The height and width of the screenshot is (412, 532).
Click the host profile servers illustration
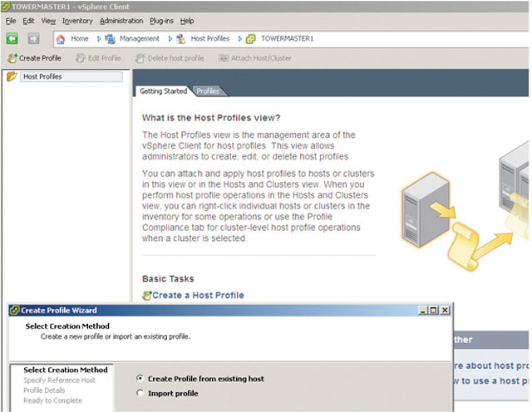pos(465,206)
